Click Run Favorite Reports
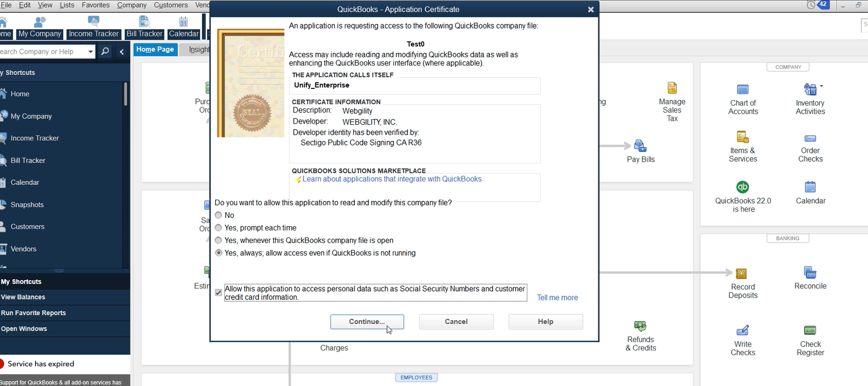This screenshot has height=386, width=868. point(65,313)
